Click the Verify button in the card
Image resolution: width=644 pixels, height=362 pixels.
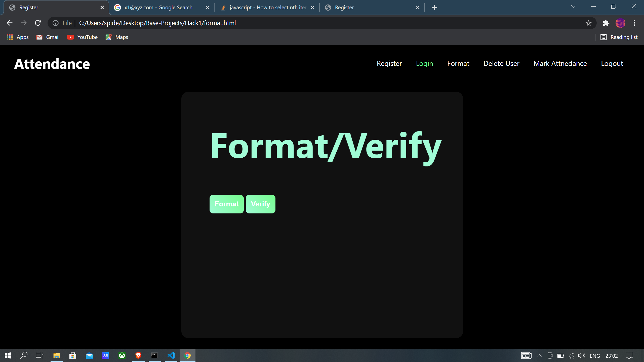point(261,204)
